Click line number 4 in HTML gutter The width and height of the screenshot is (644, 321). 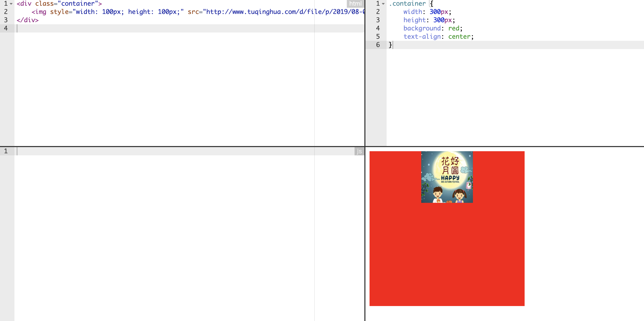[x=6, y=28]
